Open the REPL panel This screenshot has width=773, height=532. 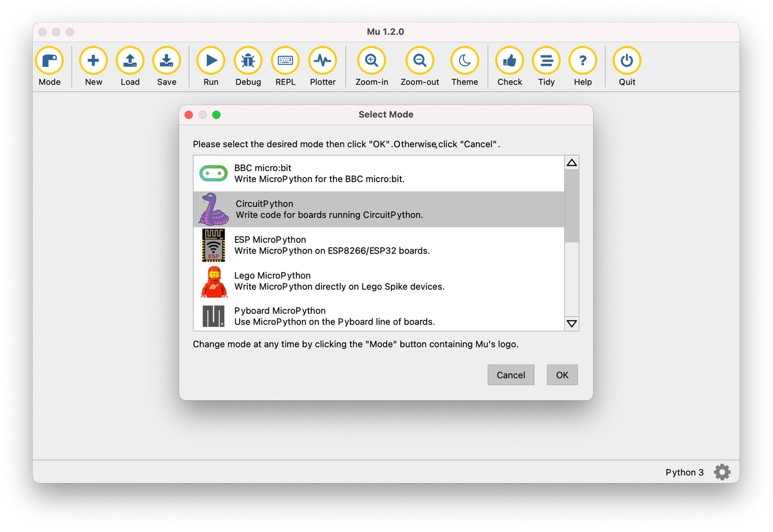[x=285, y=66]
